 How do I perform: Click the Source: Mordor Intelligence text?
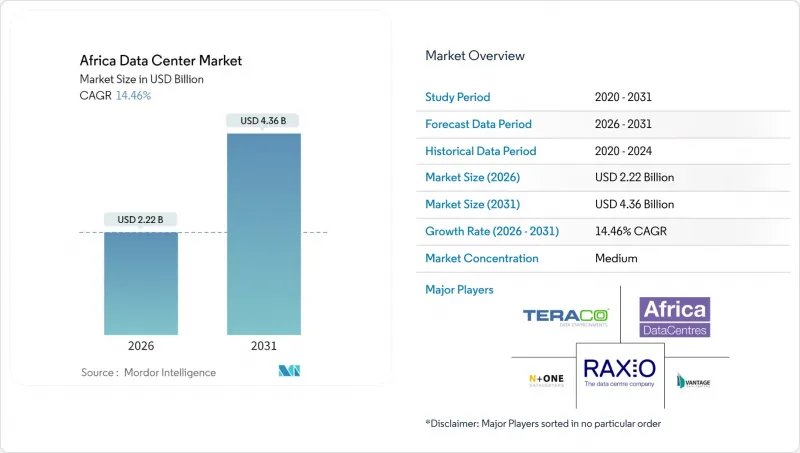[x=148, y=372]
